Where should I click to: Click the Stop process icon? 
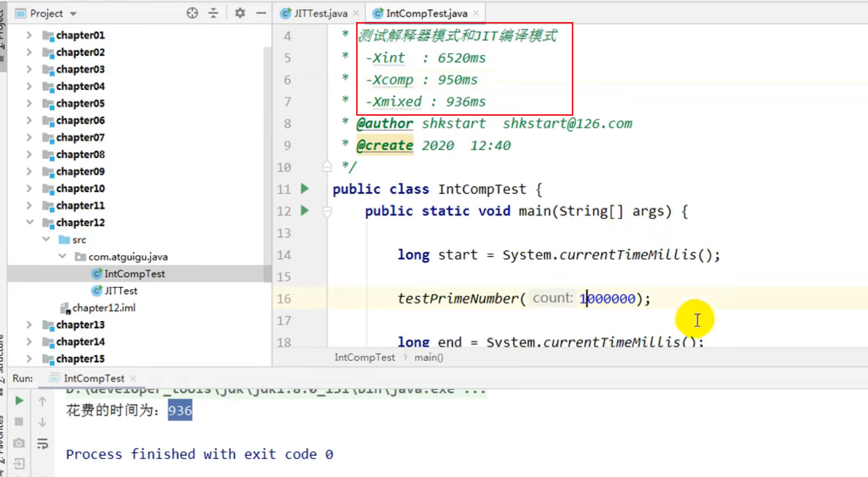(19, 422)
